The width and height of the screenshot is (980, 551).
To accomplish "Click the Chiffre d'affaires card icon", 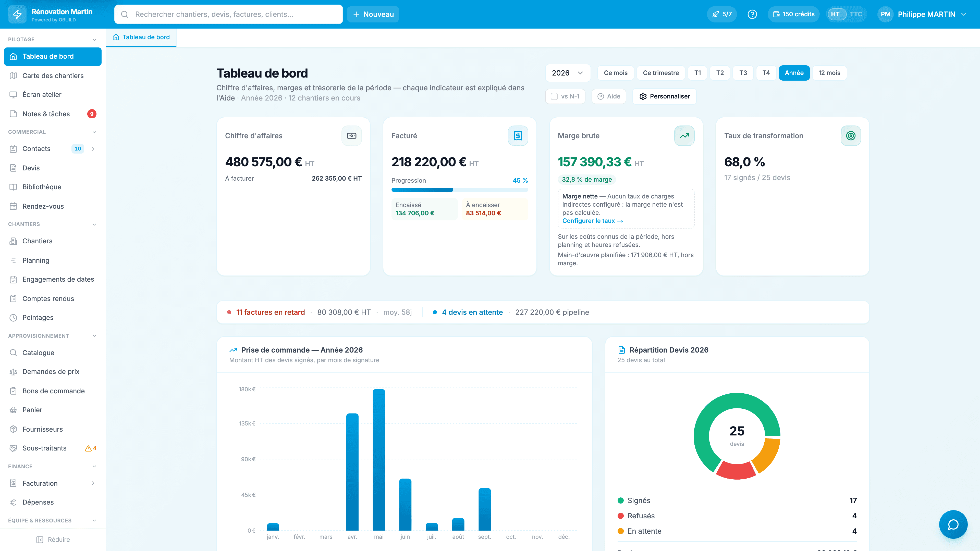I will (x=351, y=136).
